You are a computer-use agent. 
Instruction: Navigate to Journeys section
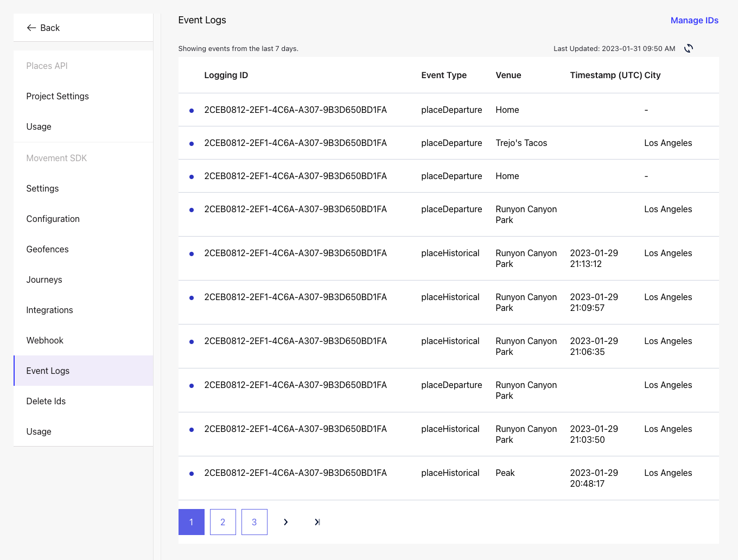point(44,279)
